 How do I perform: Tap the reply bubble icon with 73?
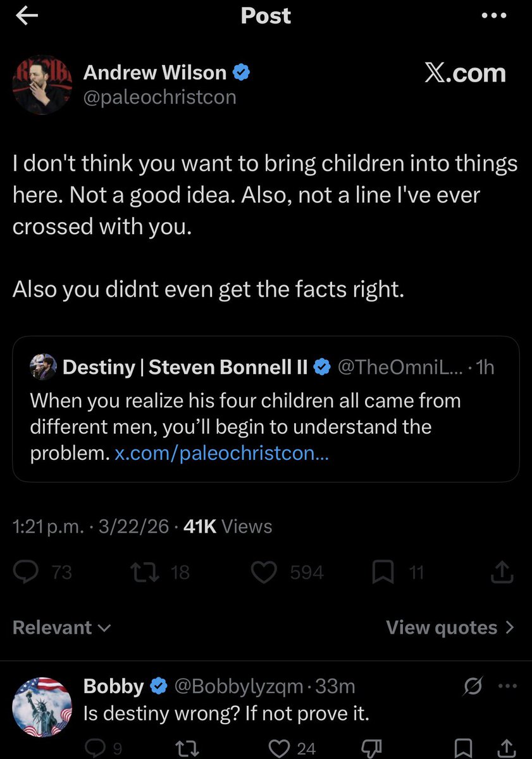(42, 572)
